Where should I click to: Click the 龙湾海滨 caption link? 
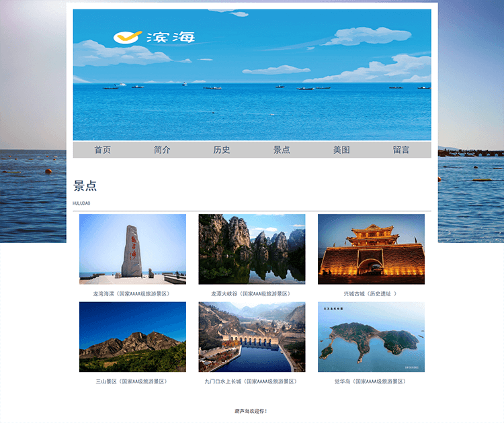click(x=132, y=294)
